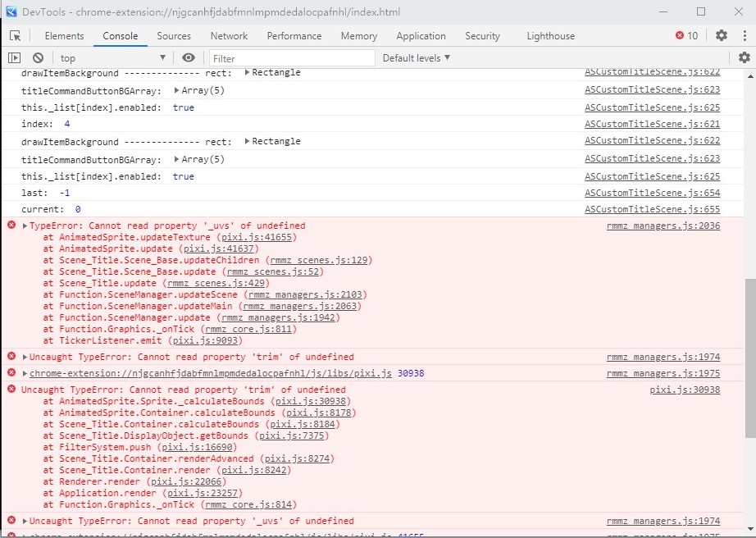756x538 pixels.
Task: Open the Network tab
Action: (229, 35)
